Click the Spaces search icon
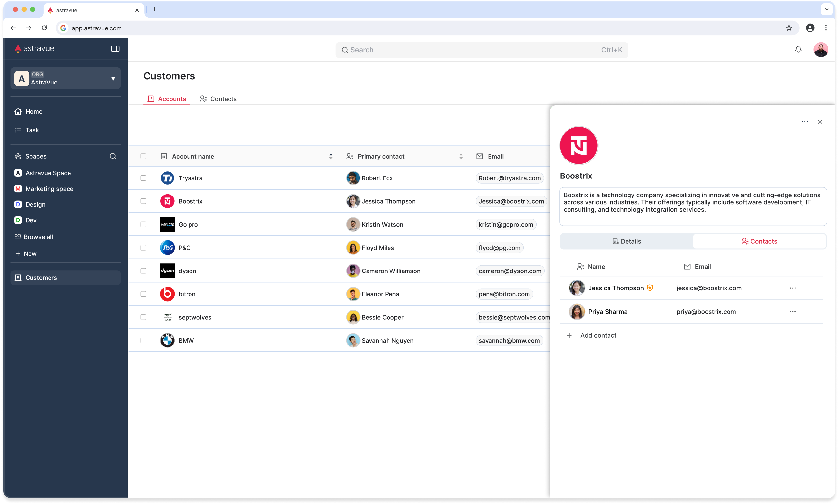 (x=113, y=156)
